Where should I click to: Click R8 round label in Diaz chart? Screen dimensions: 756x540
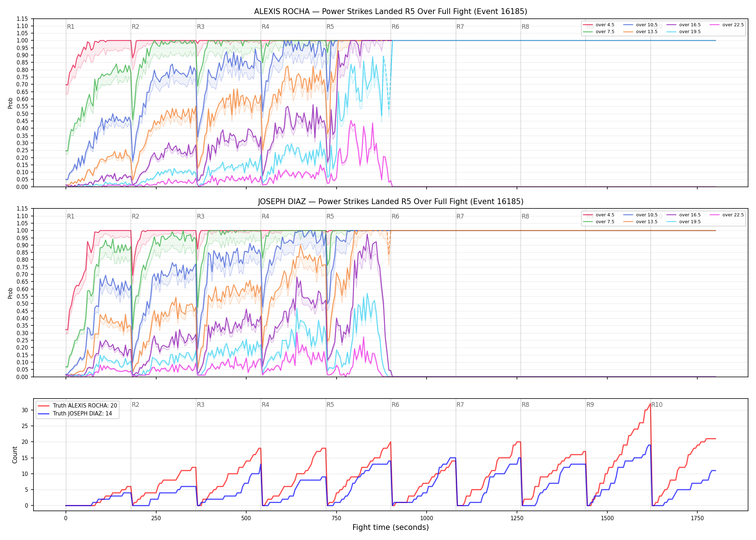click(x=525, y=216)
